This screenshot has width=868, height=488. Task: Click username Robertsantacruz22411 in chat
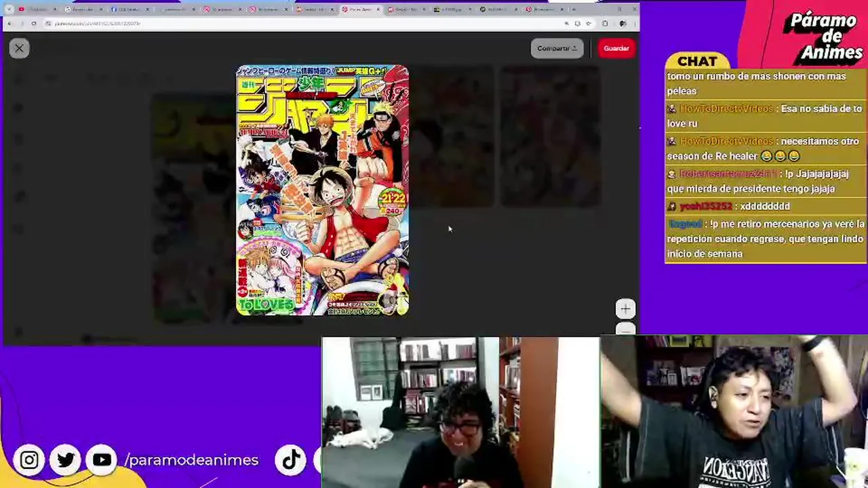[728, 174]
